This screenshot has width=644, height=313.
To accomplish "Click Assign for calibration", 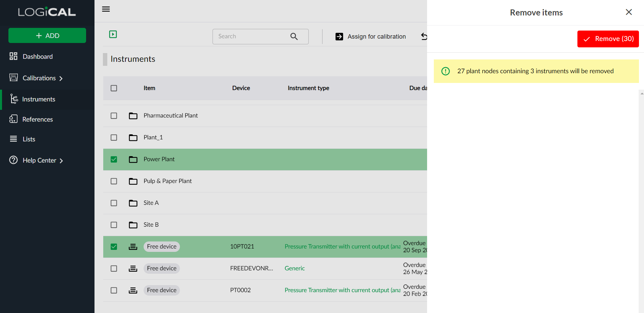I will (x=371, y=37).
